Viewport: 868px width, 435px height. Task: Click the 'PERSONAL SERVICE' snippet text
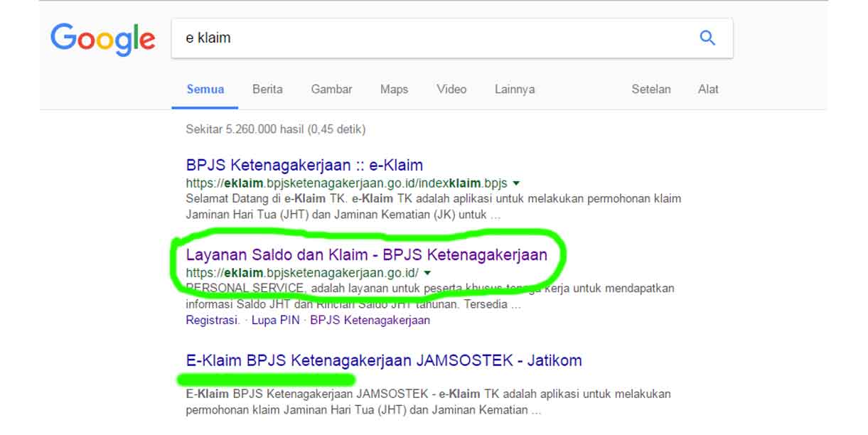pyautogui.click(x=430, y=295)
